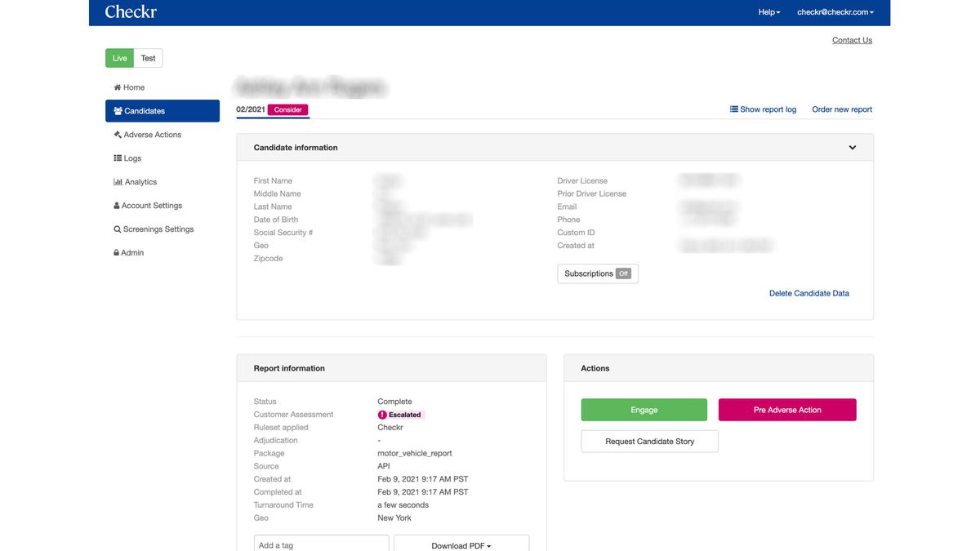Click the Escalated warning icon

381,413
